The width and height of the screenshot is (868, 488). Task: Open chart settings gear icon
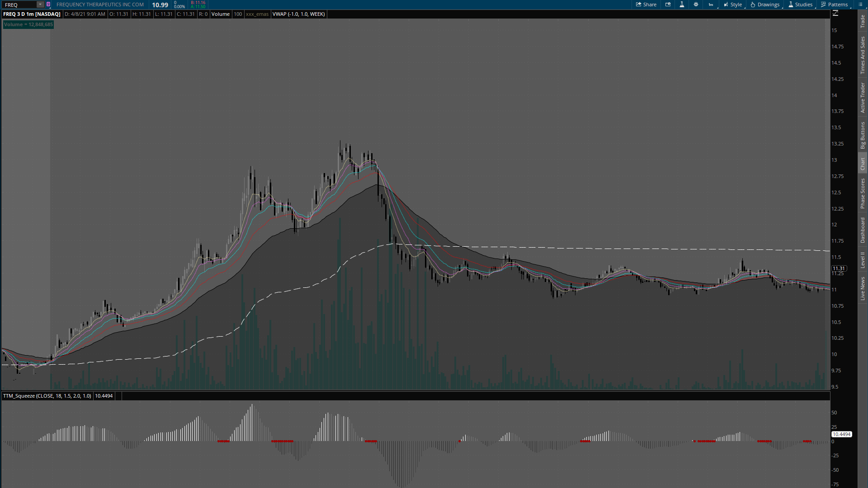[696, 5]
